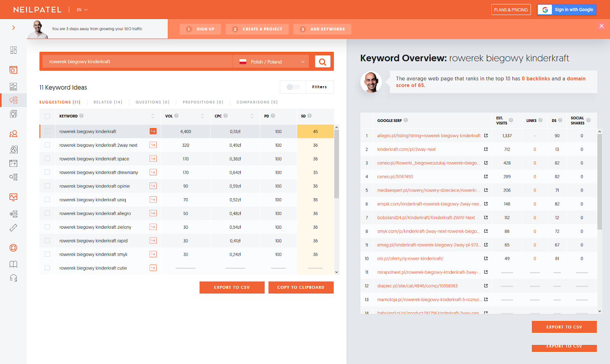The width and height of the screenshot is (610, 364).
Task: Click the competitors people icon in sidebar
Action: 13,134
